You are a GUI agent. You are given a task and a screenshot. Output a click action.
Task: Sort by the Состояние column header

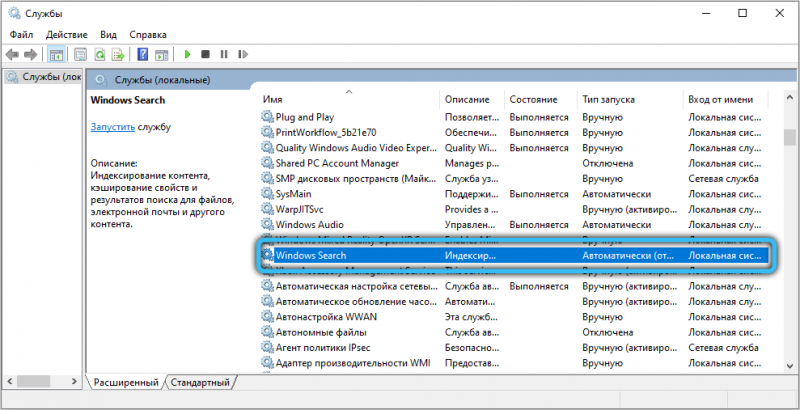coord(533,99)
